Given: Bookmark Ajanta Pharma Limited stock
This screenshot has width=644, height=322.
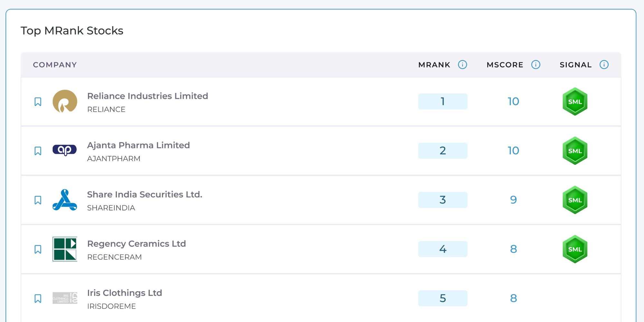Looking at the screenshot, I should [38, 151].
